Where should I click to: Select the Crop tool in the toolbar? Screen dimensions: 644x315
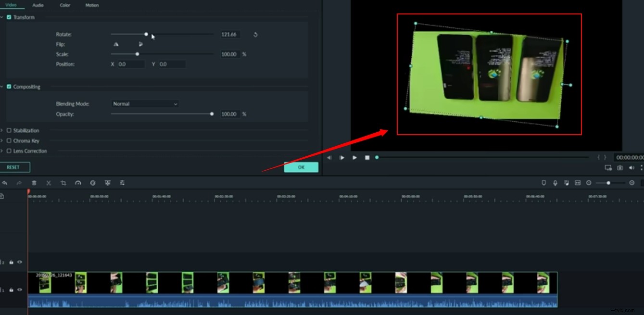coord(63,183)
